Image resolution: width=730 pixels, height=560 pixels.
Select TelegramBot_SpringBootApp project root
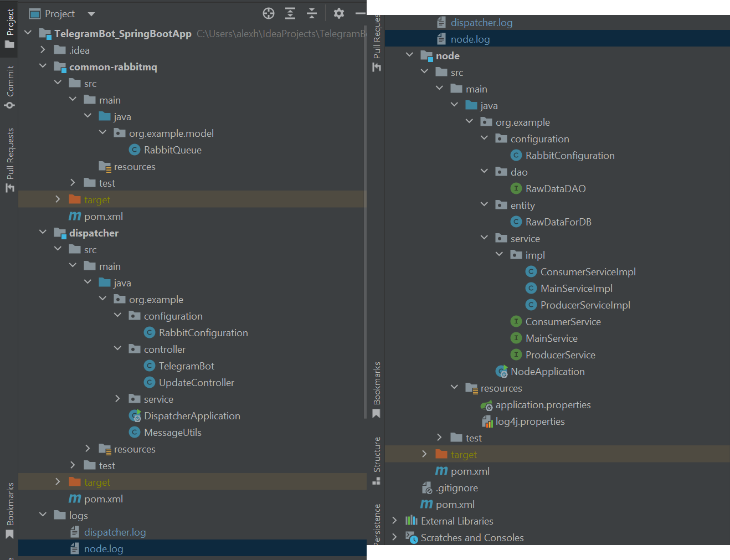[123, 33]
